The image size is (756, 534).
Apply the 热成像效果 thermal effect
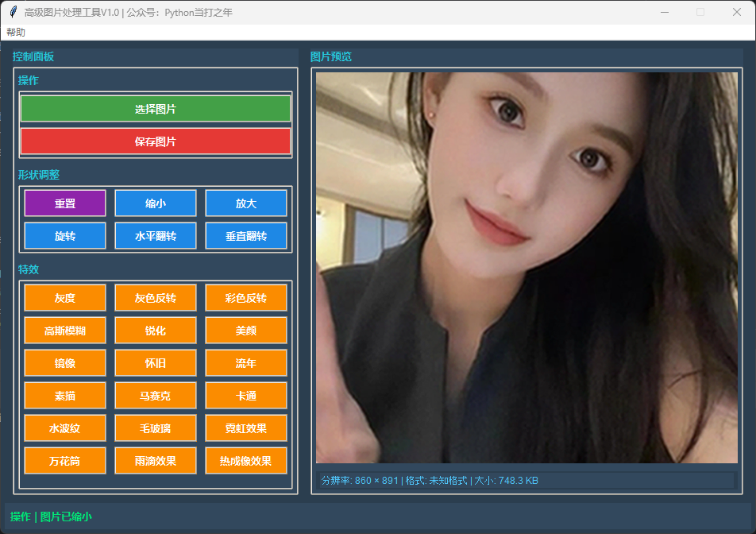(x=246, y=461)
